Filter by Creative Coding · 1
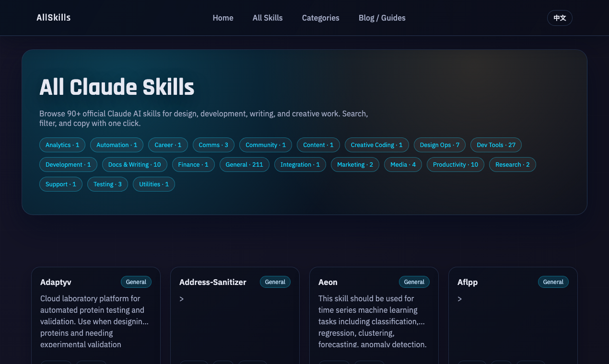This screenshot has height=364, width=609. 377,145
